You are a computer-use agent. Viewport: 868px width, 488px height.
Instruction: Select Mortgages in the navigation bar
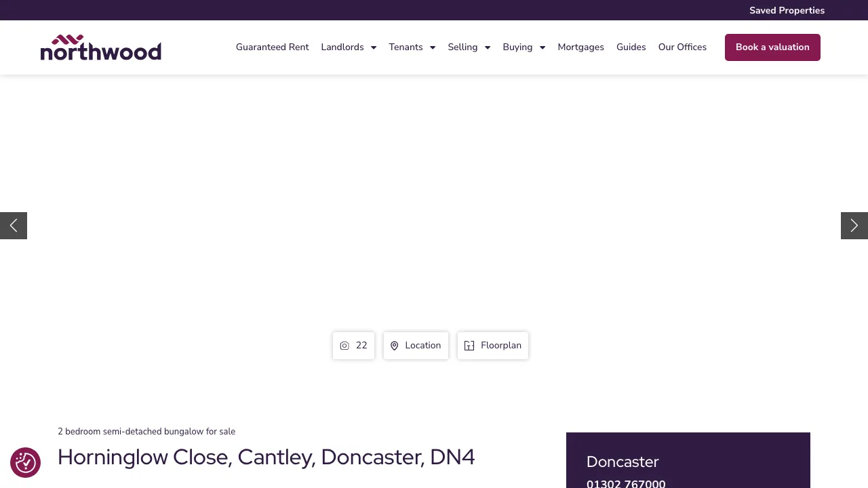[580, 47]
